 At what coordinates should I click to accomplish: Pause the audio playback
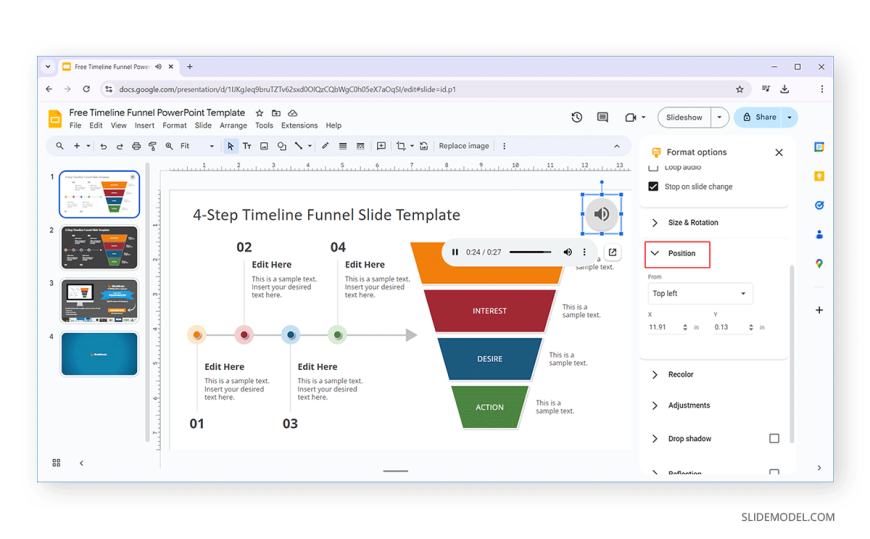point(455,253)
